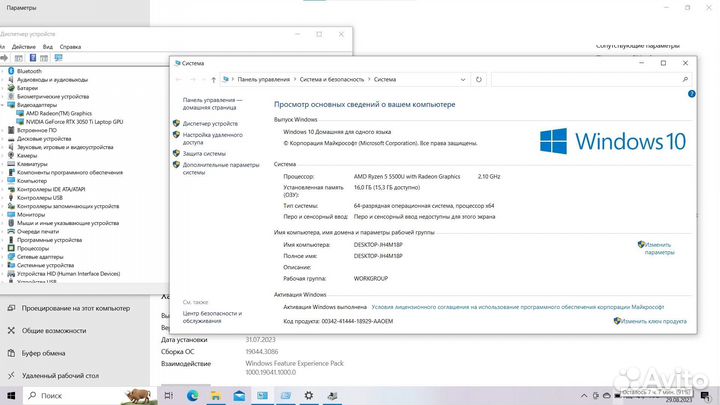Click Изменить ключ продукта link

(653, 321)
